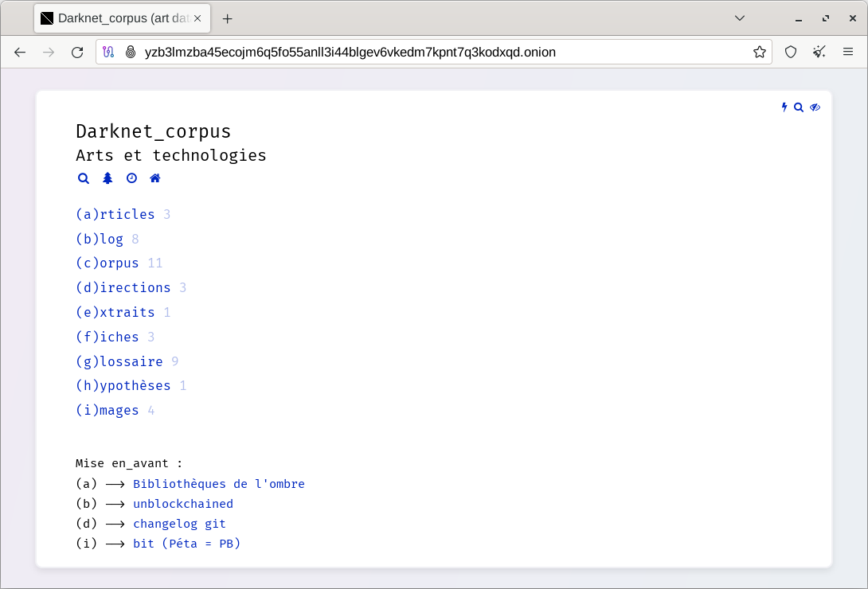Viewport: 868px width, 589px height.
Task: Click the magnifier search icon under the subtitle
Action: click(x=83, y=178)
